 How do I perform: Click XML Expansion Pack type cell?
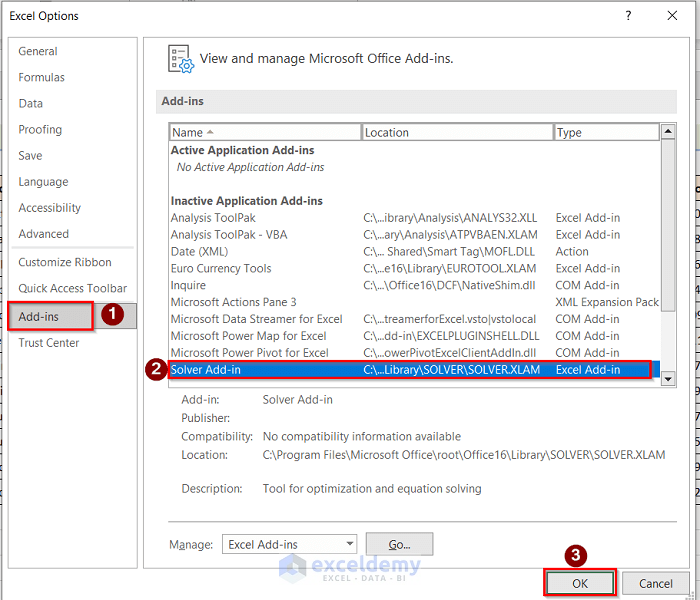[607, 302]
